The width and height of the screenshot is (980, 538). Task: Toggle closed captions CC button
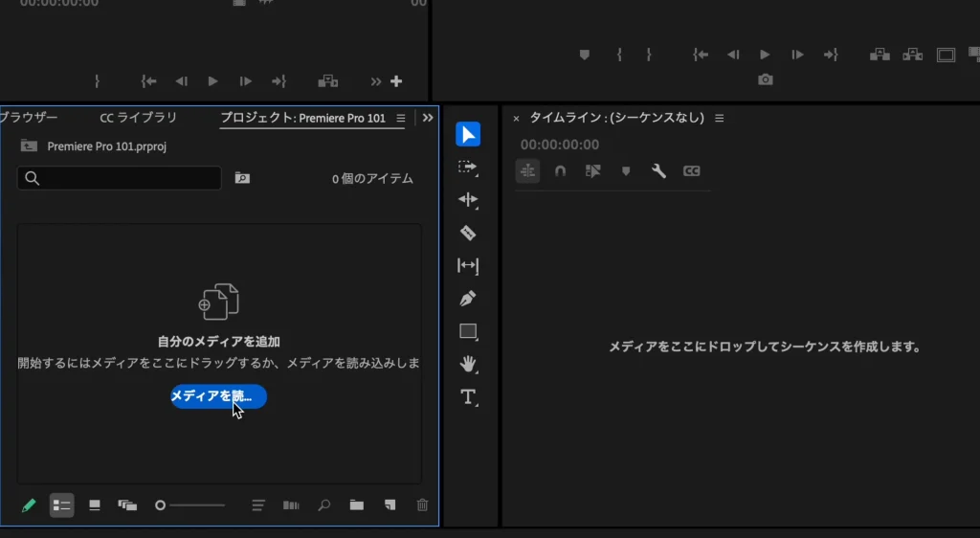pos(691,170)
